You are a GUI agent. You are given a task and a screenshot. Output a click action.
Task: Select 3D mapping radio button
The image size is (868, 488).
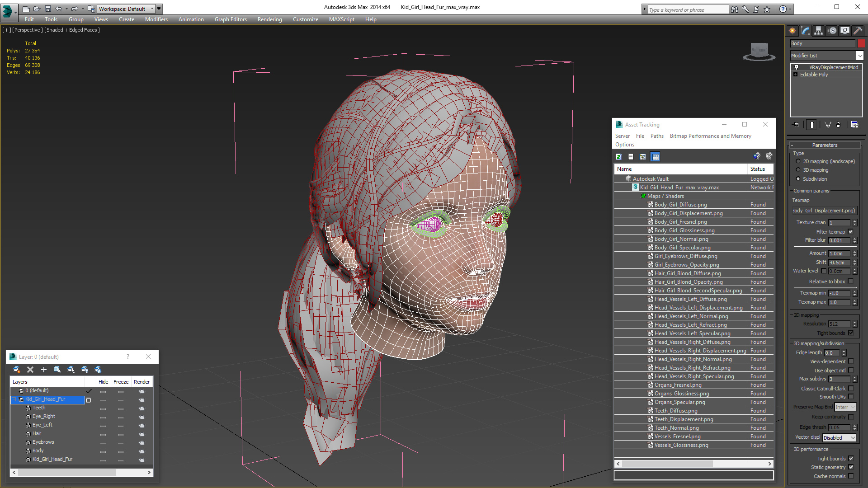point(798,170)
